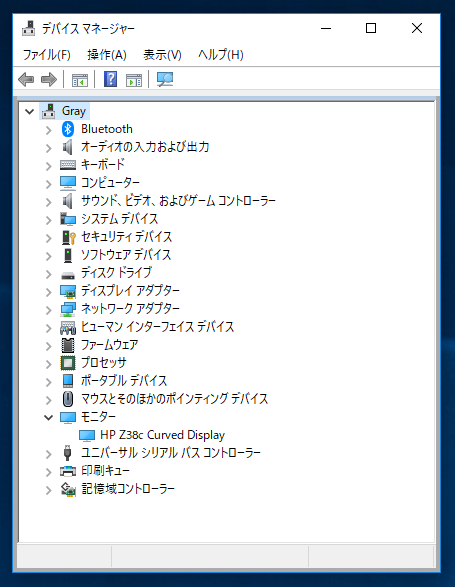Collapse the Gray root node

pyautogui.click(x=30, y=112)
